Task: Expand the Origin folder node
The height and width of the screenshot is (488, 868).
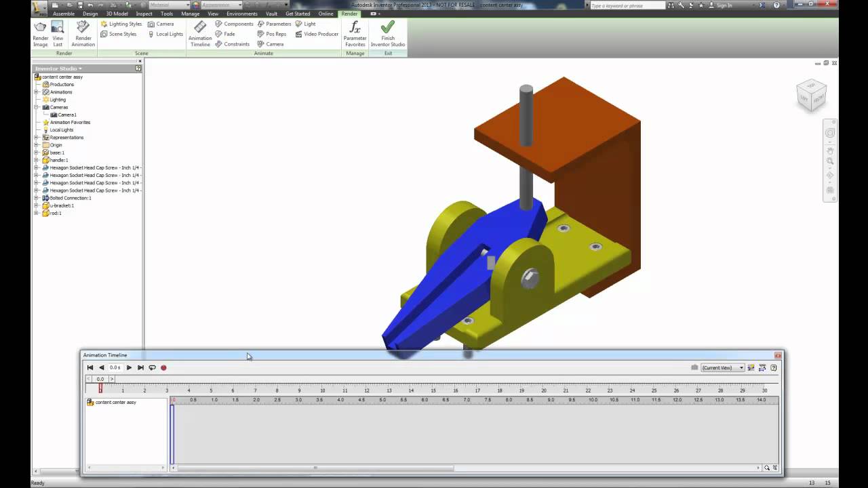Action: coord(37,145)
